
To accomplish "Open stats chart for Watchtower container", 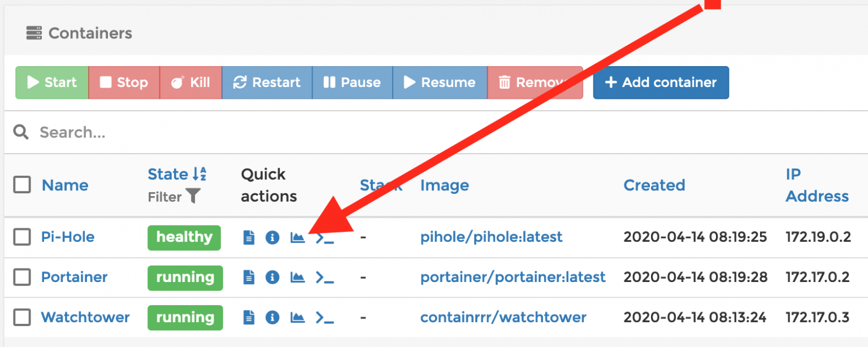I will [297, 318].
